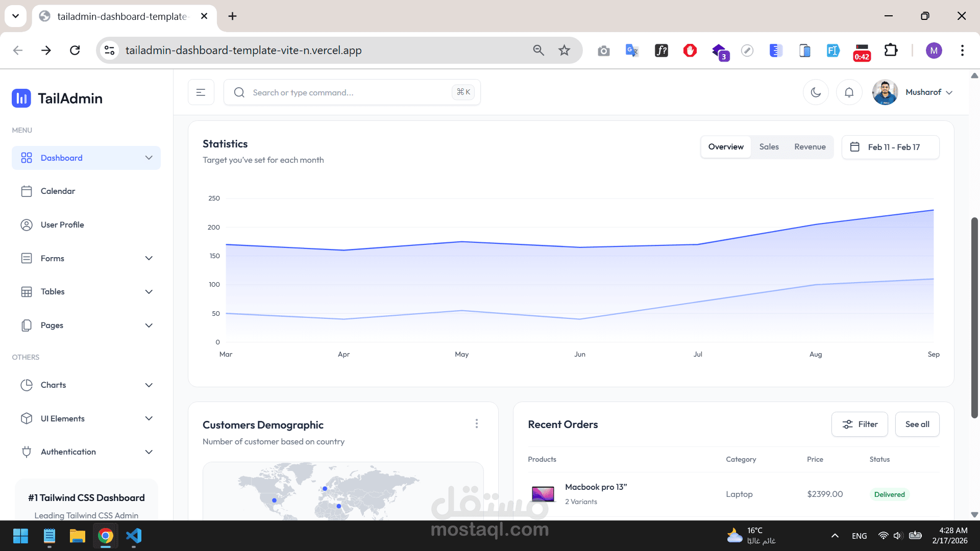The height and width of the screenshot is (551, 980).
Task: Expand the Forms submenu
Action: [x=149, y=259]
